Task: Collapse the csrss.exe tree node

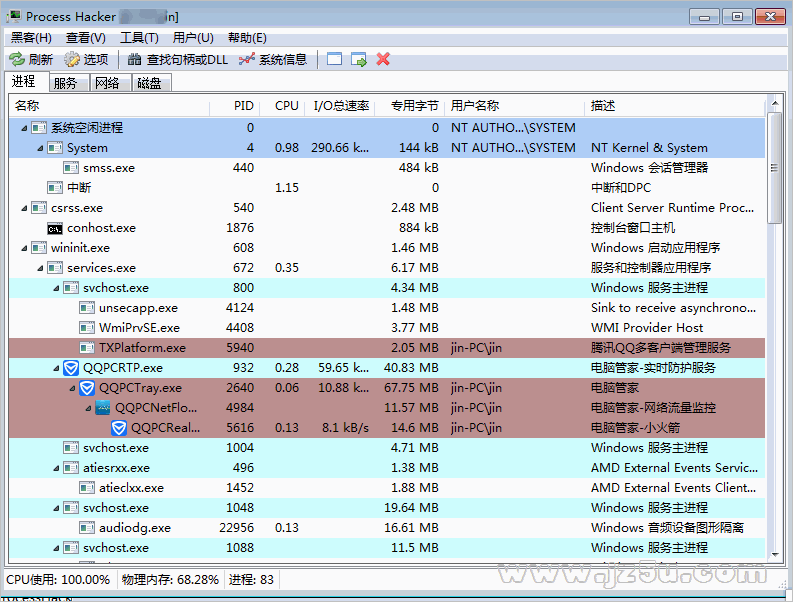Action: (x=24, y=208)
